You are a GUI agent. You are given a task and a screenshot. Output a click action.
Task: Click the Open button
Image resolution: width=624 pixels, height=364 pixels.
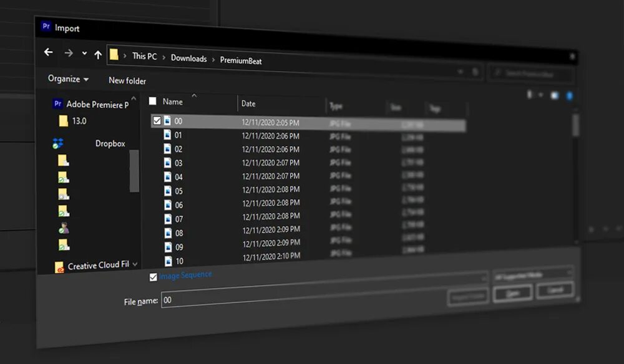tap(512, 294)
